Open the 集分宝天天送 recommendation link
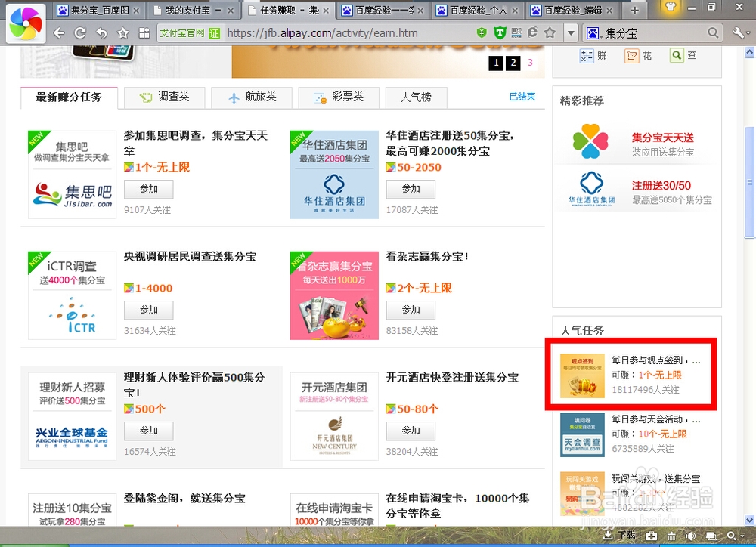This screenshot has width=756, height=547. point(662,138)
